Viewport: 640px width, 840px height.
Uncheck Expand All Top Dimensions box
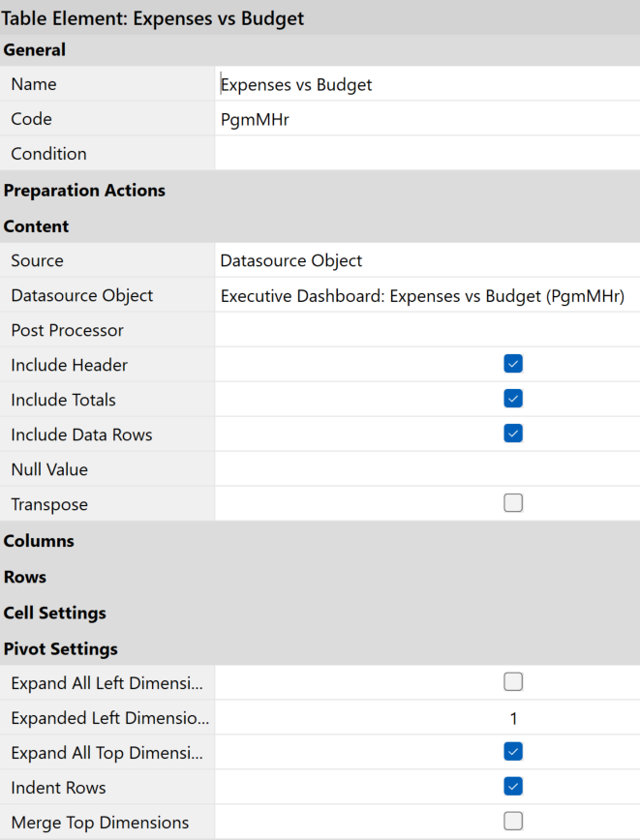click(x=513, y=753)
